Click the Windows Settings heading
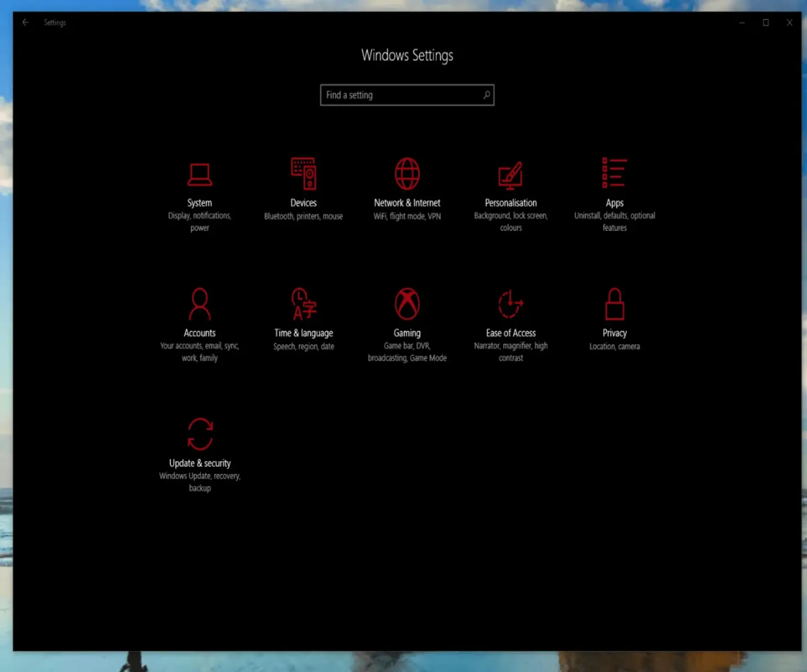 407,55
